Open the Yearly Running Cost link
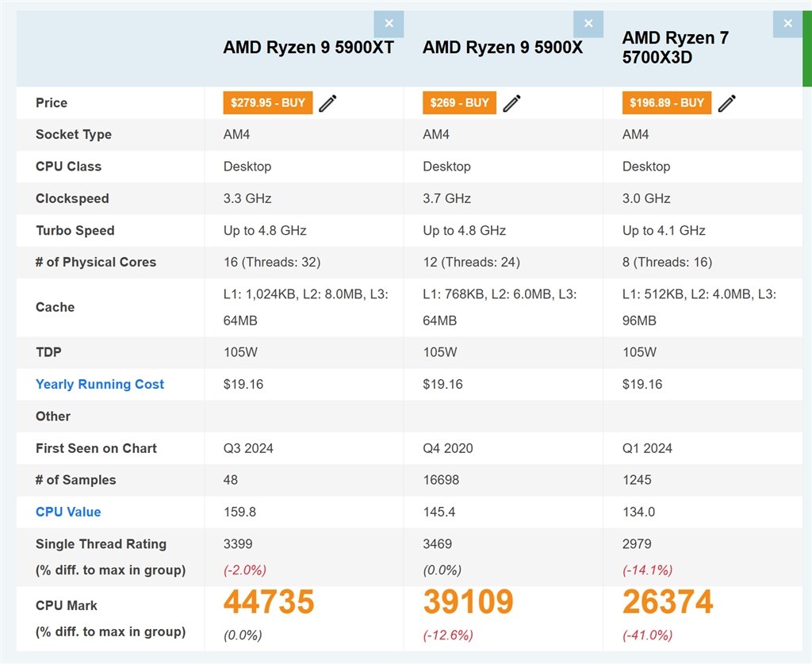The image size is (812, 664). [x=99, y=384]
